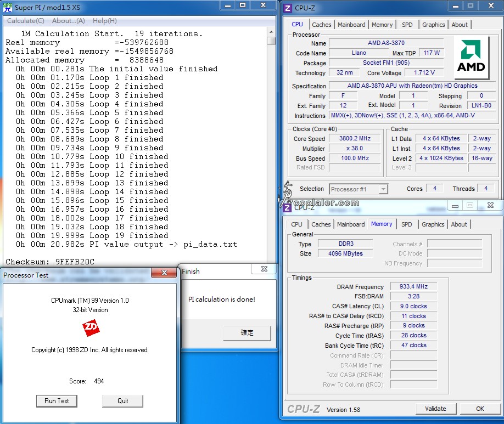This screenshot has height=424, width=504.
Task: Click the Core Speed value 3800.2 MHz
Action: click(x=355, y=138)
